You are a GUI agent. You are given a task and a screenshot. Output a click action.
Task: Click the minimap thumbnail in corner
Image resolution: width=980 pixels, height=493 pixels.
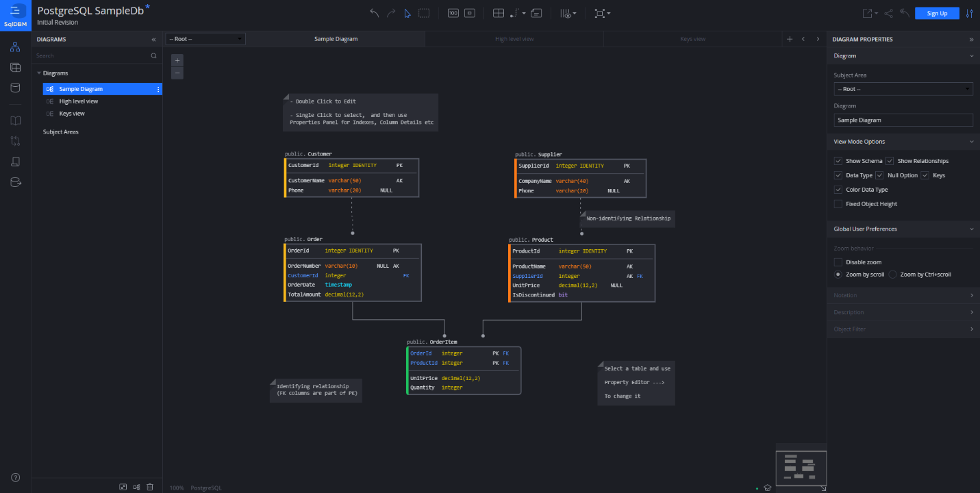coord(801,467)
